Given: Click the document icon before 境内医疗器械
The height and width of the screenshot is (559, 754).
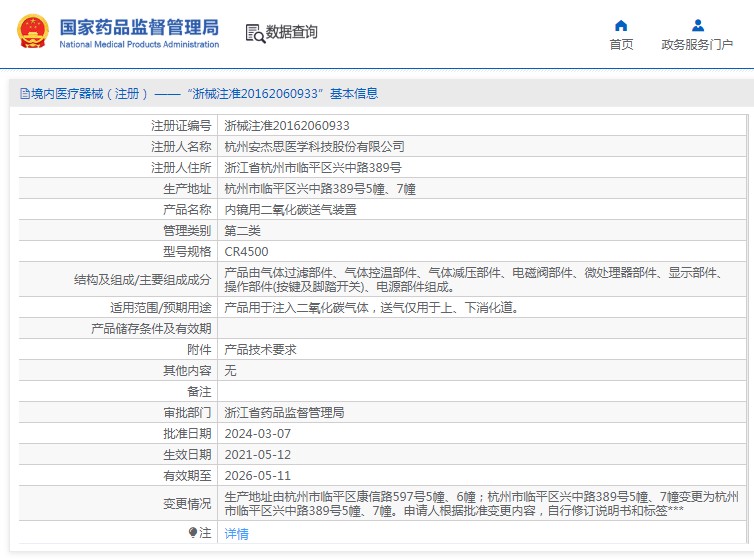Looking at the screenshot, I should point(25,93).
